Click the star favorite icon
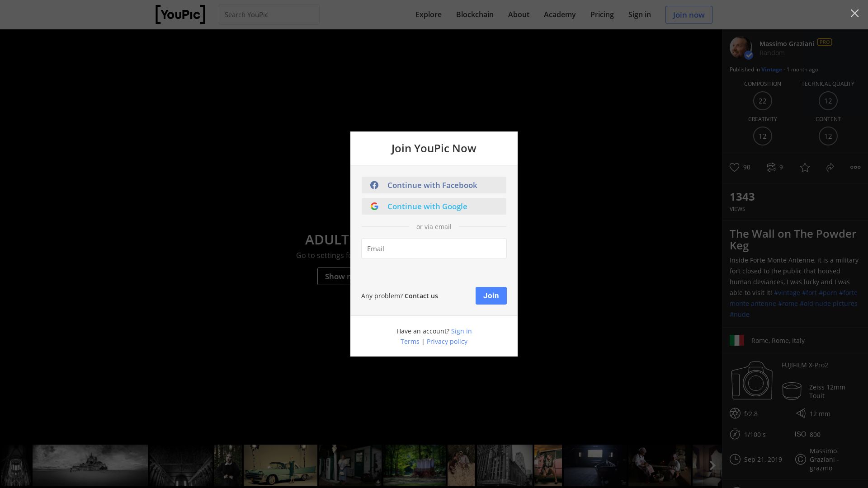This screenshot has width=868, height=488. pos(805,168)
